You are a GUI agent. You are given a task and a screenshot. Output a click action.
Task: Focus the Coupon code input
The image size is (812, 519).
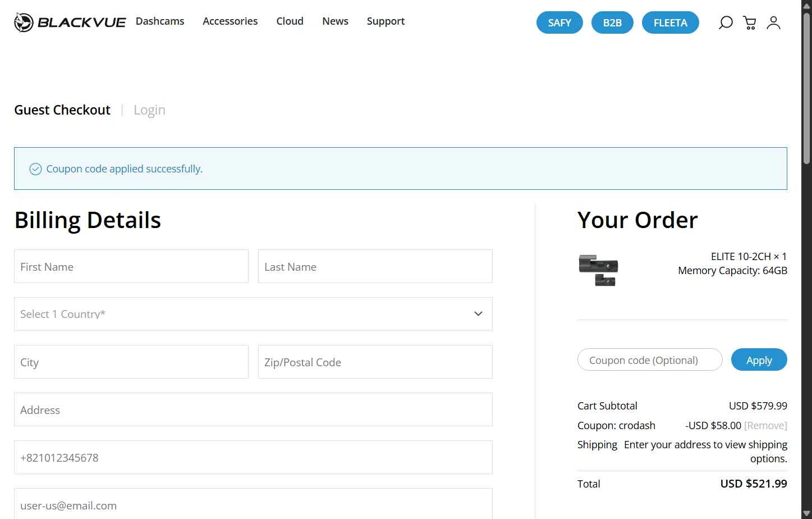[x=650, y=360]
